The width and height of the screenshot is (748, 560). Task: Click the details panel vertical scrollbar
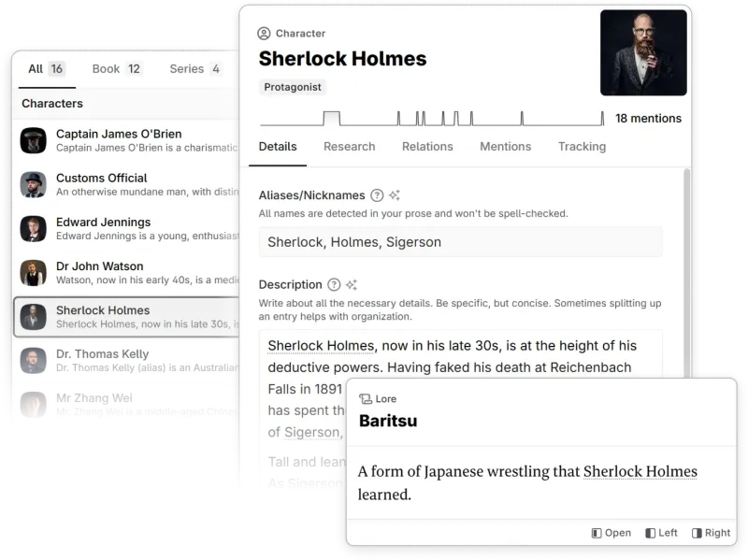tap(687, 272)
